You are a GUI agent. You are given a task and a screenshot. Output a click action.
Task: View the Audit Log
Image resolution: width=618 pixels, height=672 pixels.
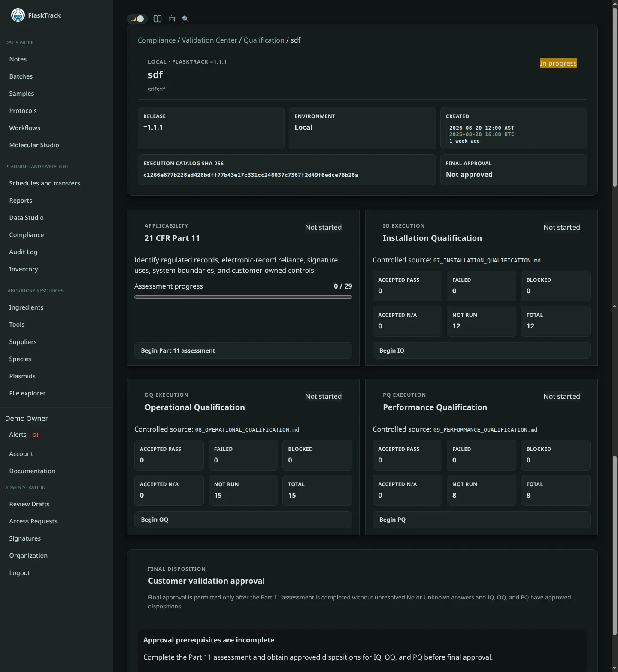click(23, 252)
